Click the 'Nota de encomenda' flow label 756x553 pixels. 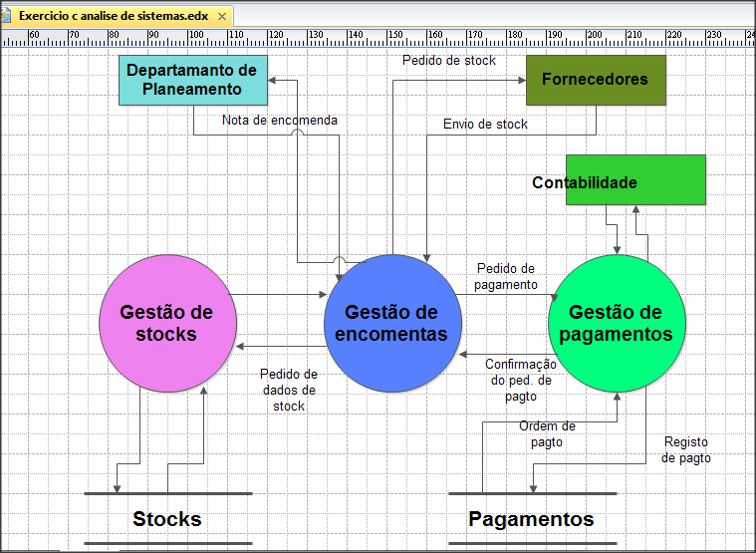(x=280, y=121)
